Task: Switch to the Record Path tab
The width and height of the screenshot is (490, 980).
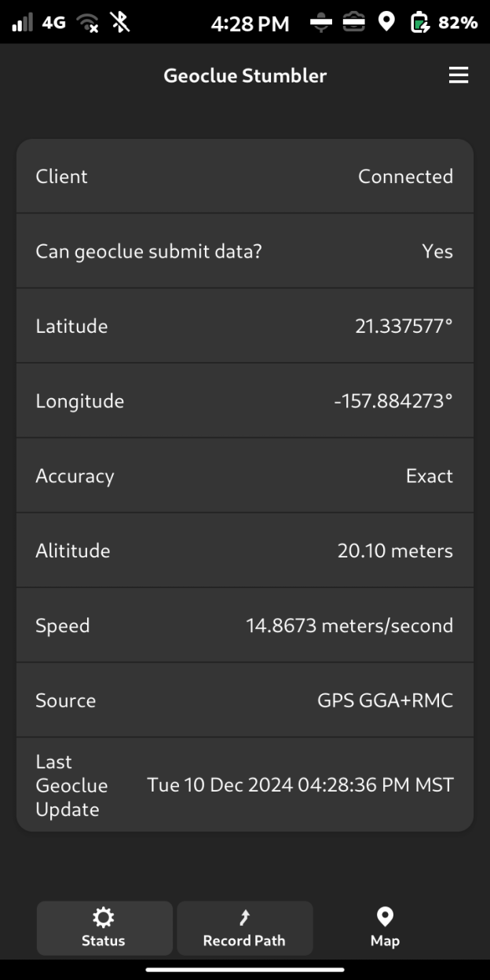Action: click(x=244, y=927)
